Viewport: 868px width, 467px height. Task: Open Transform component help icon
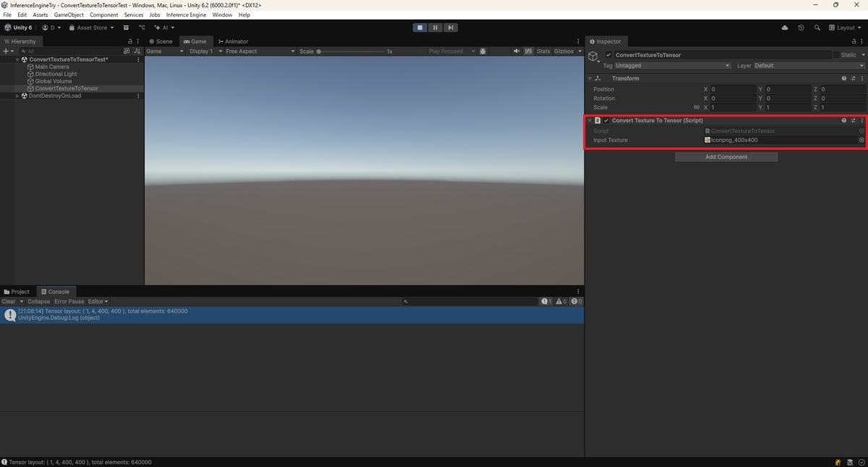click(844, 78)
